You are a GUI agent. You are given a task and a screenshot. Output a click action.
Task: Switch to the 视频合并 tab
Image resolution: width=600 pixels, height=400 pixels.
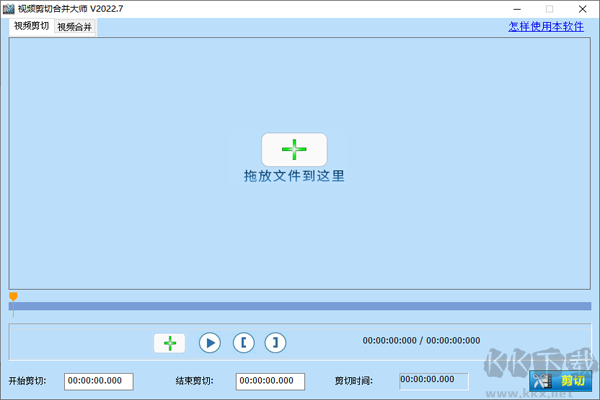(x=75, y=27)
